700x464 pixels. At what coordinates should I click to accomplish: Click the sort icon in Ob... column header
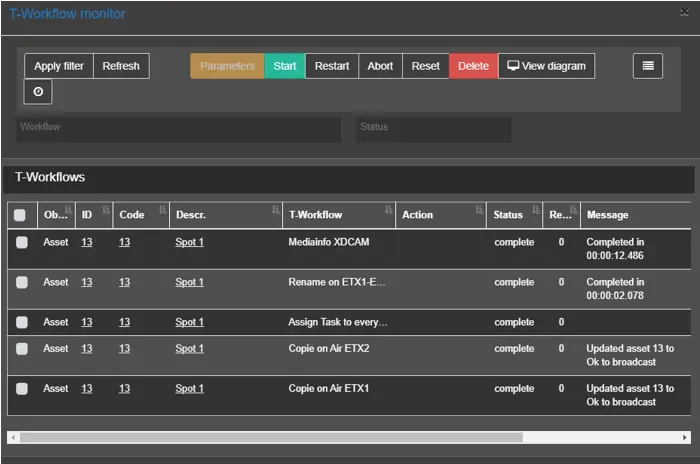click(66, 210)
